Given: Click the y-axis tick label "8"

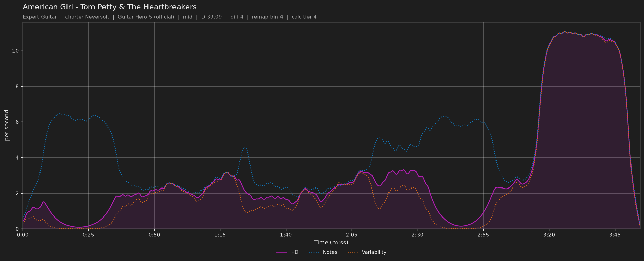Looking at the screenshot, I should [x=17, y=87].
